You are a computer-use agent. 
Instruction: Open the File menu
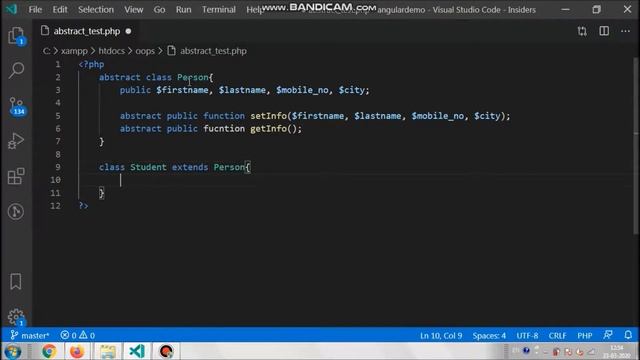pyautogui.click(x=35, y=9)
